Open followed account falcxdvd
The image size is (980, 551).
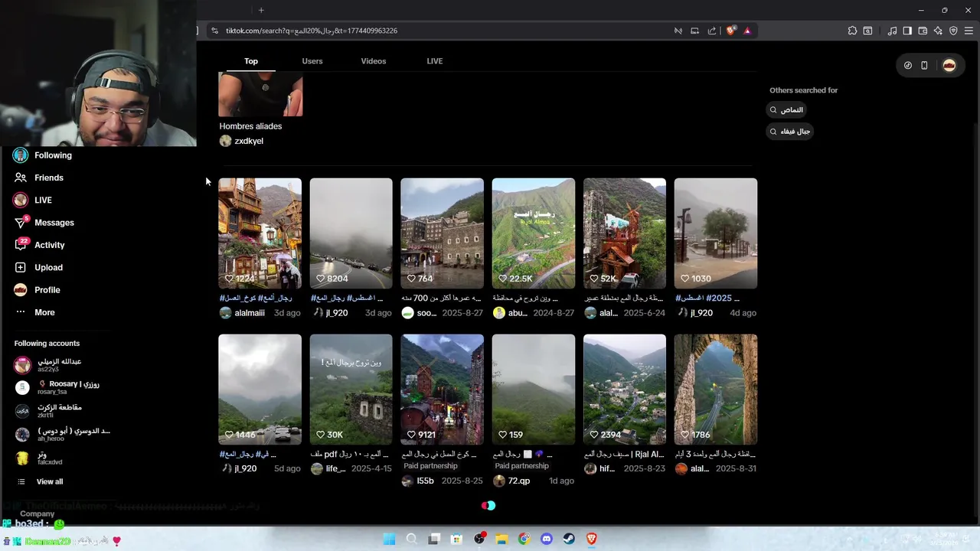38,458
